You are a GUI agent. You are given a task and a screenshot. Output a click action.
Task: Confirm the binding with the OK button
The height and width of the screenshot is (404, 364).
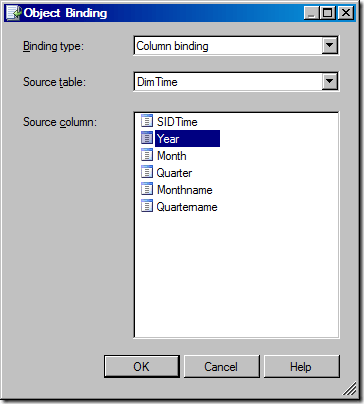[142, 366]
